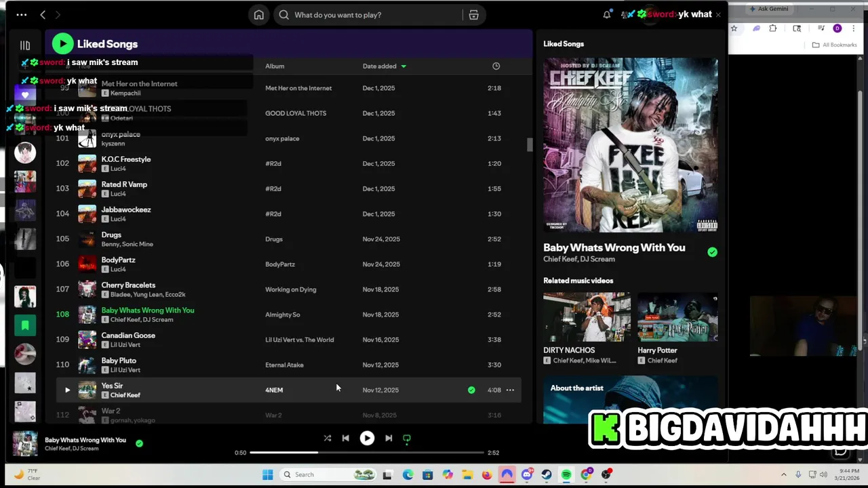Skip to next track
868x488 pixels.
[389, 438]
